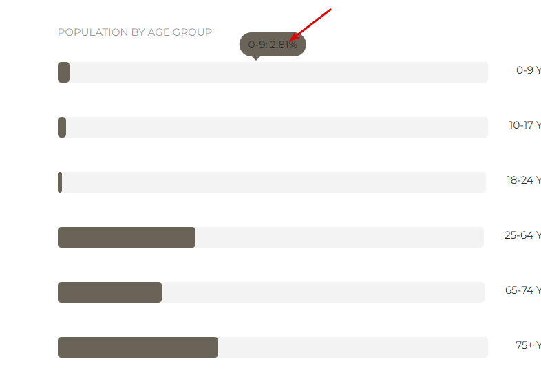Click the filled portion of the 0-9 bar
Screen dimensions: 541x392
pyautogui.click(x=63, y=72)
